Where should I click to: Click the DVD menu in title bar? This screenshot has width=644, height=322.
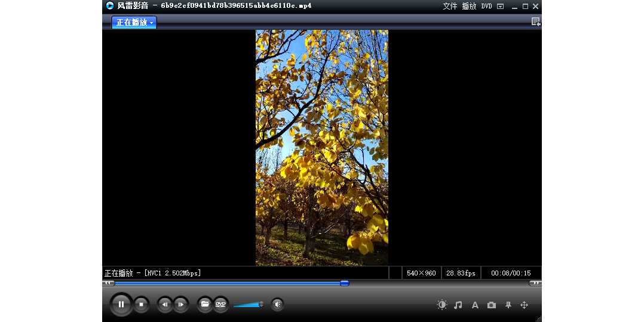click(x=486, y=7)
